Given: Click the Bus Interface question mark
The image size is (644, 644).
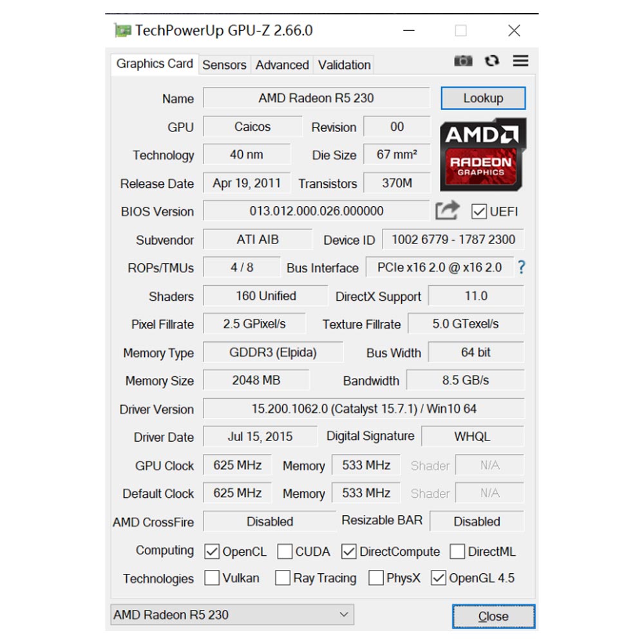Looking at the screenshot, I should pyautogui.click(x=521, y=267).
